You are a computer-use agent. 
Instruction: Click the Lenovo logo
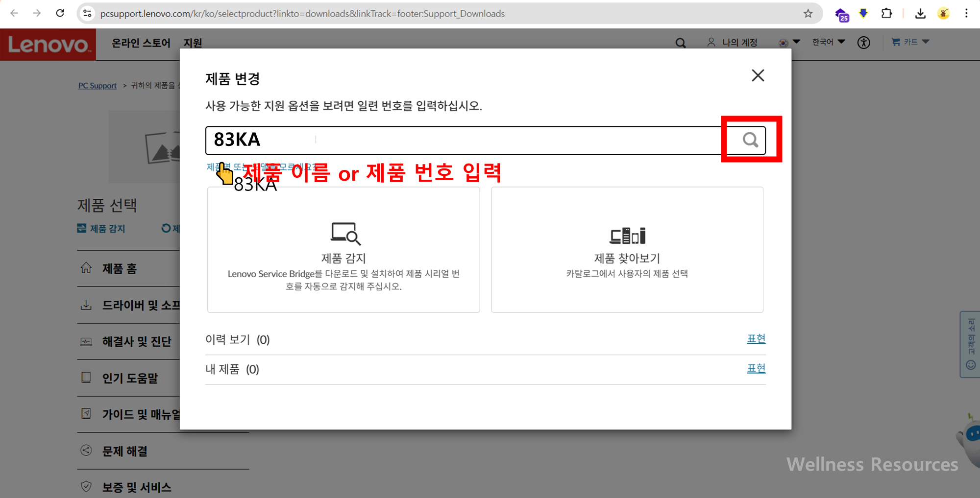pyautogui.click(x=48, y=45)
